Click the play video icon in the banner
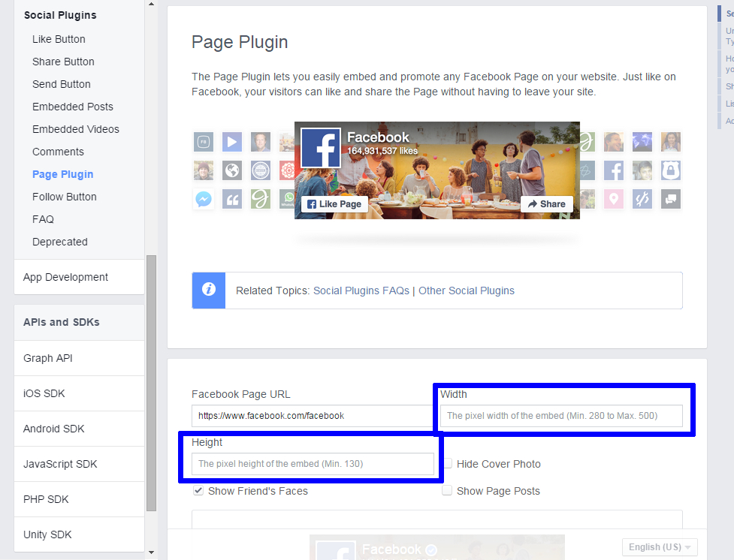This screenshot has width=734, height=560. 232,142
